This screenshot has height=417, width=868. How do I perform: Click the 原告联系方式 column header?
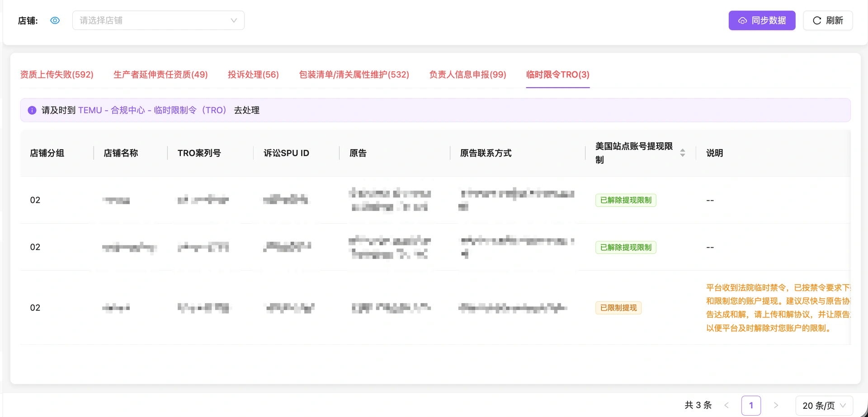click(x=486, y=153)
